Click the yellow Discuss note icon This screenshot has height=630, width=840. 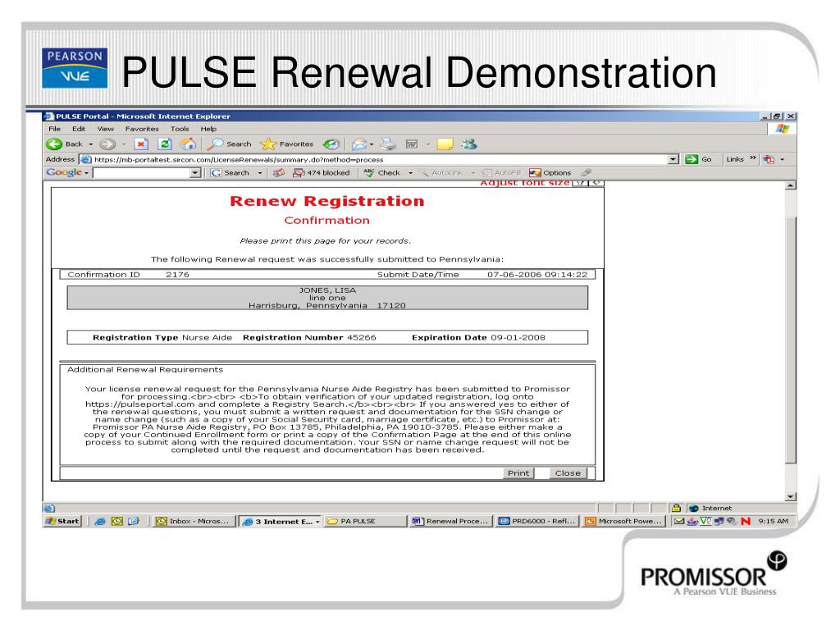pos(445,144)
